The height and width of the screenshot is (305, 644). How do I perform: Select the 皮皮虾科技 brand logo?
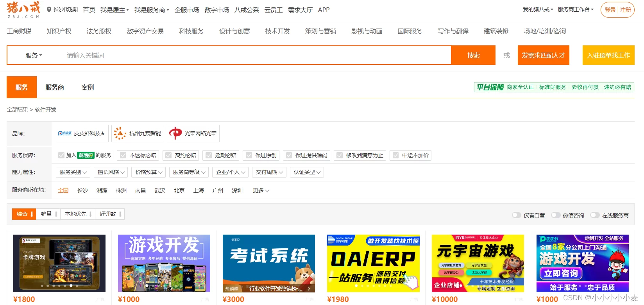[65, 133]
